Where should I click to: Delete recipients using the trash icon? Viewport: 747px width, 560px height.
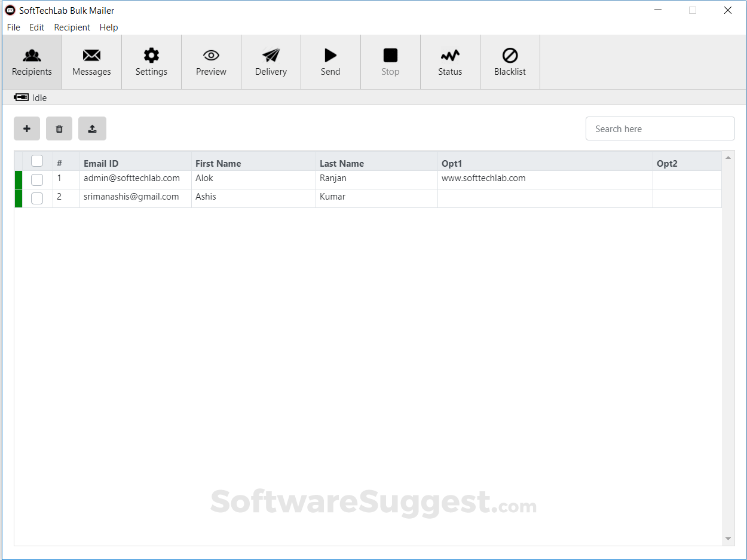[x=59, y=128]
